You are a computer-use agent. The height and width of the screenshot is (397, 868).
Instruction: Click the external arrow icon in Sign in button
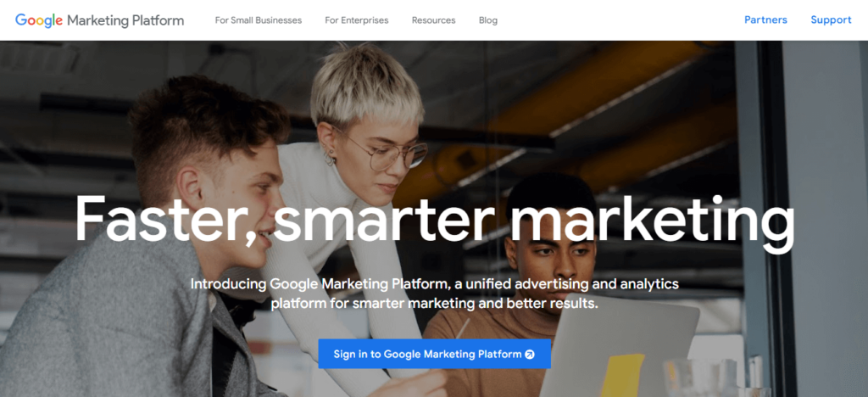tap(530, 355)
